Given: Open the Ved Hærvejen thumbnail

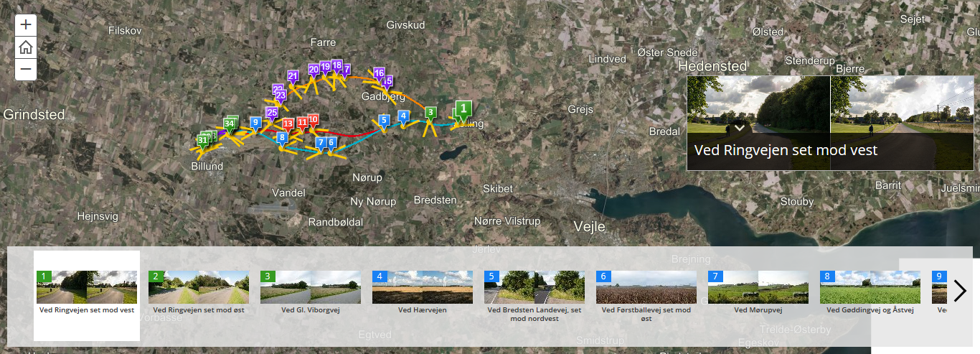Looking at the screenshot, I should (423, 292).
